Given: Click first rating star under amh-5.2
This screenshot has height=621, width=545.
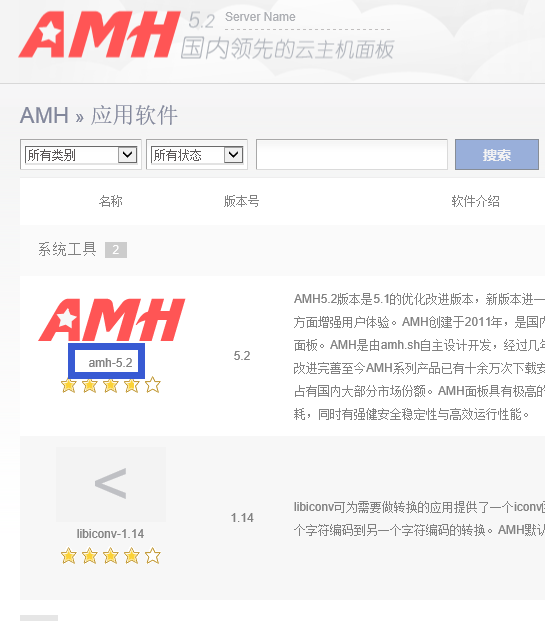Looking at the screenshot, I should (69, 385).
